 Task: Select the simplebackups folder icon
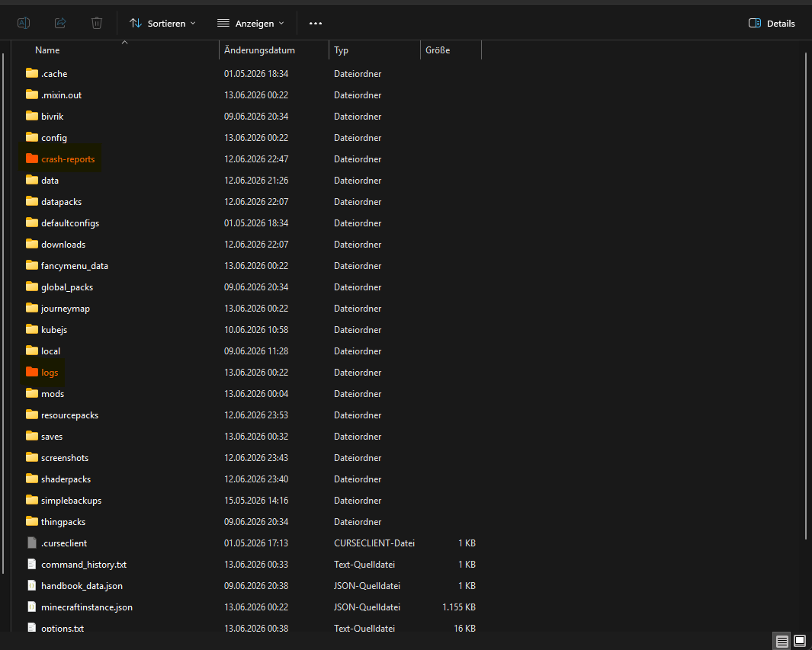tap(32, 501)
